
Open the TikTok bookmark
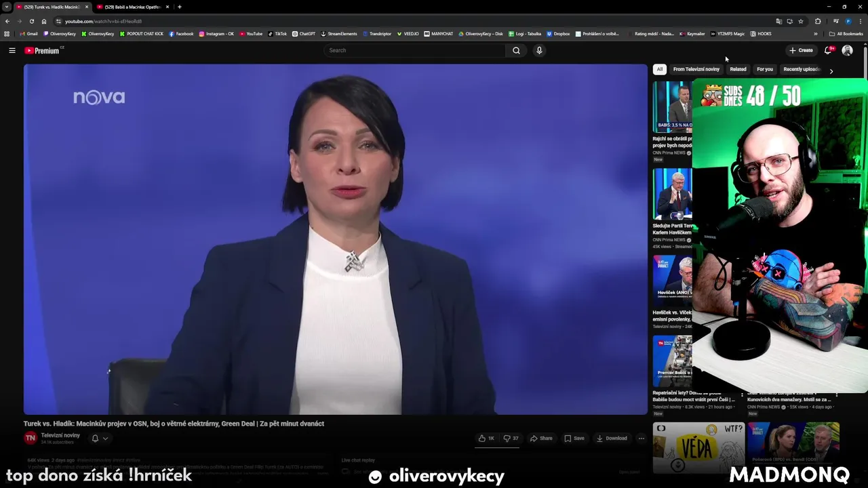pos(277,34)
